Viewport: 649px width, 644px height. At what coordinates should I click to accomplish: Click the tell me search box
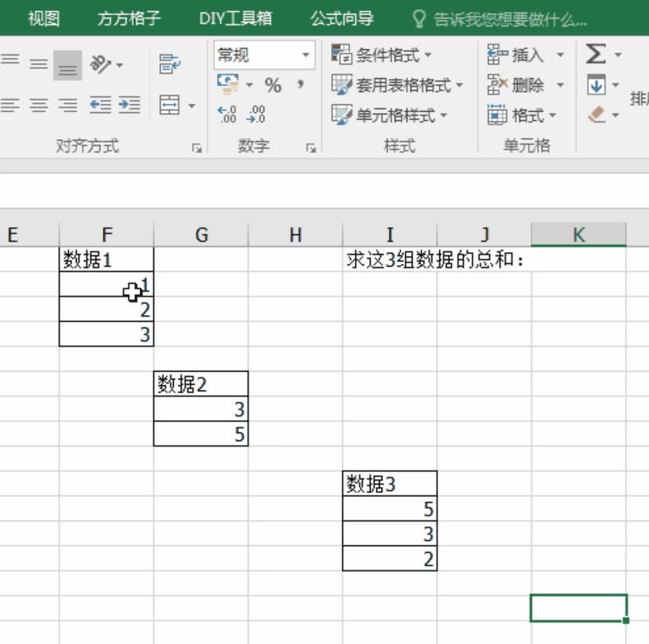[500, 19]
